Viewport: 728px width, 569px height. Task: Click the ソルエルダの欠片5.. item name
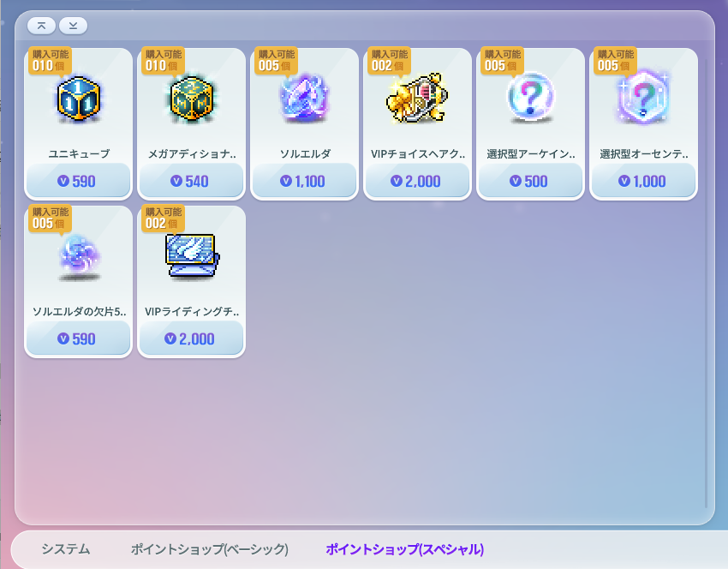[x=79, y=311]
